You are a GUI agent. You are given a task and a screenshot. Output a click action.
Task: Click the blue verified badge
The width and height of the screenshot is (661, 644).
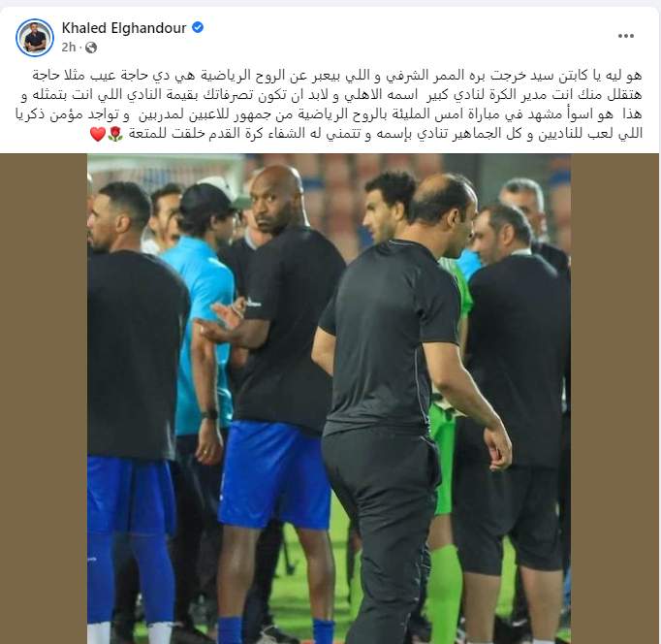tap(198, 27)
